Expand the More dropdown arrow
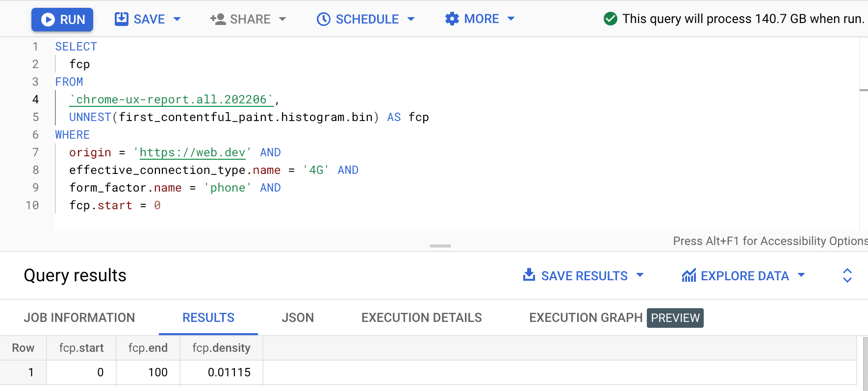The image size is (868, 391). [x=511, y=19]
